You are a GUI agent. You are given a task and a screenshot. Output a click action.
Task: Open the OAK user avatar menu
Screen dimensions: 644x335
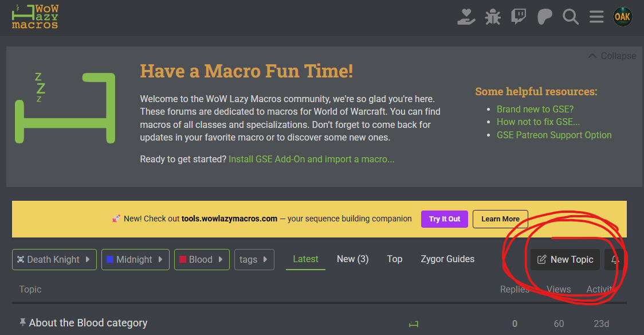622,17
